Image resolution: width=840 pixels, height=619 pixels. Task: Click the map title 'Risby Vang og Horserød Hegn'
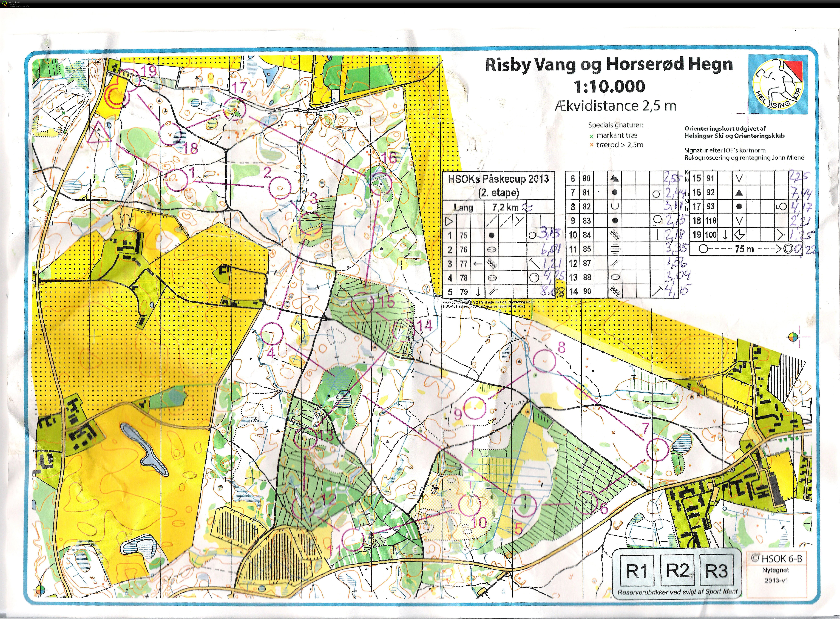click(x=609, y=64)
